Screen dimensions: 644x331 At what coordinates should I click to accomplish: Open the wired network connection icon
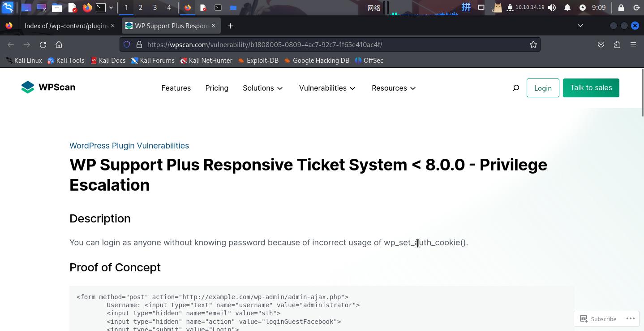[x=481, y=8]
